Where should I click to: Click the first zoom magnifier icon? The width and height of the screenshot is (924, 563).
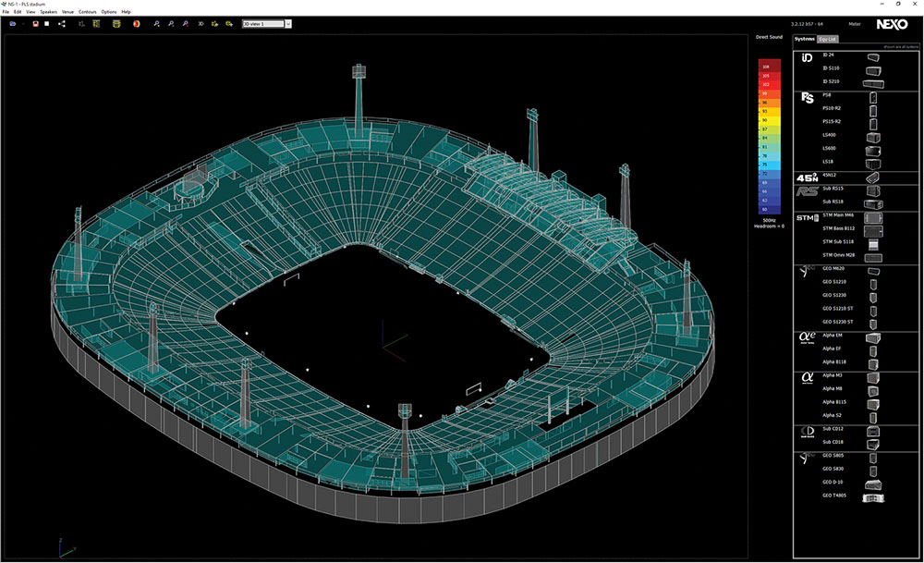(157, 24)
